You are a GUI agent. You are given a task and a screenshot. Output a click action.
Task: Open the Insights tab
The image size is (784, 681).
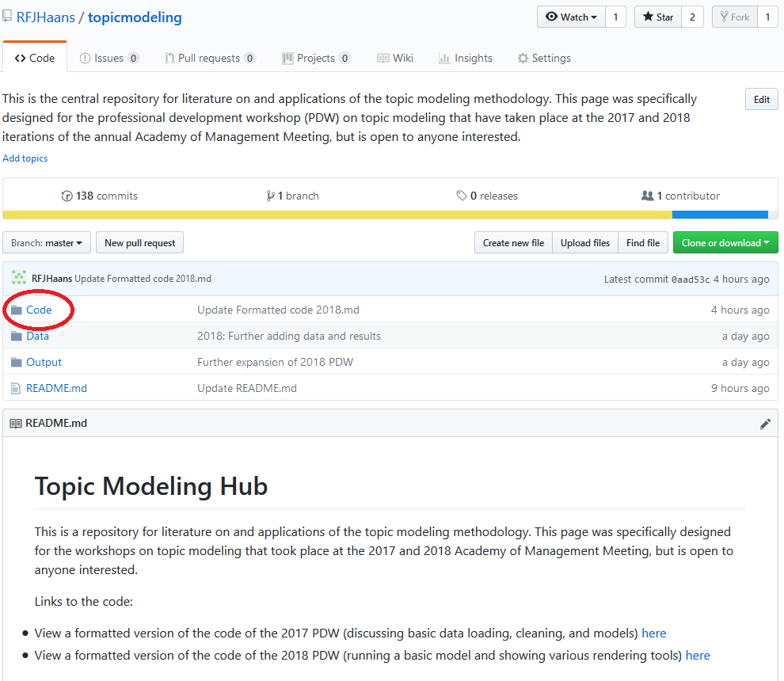pos(466,58)
